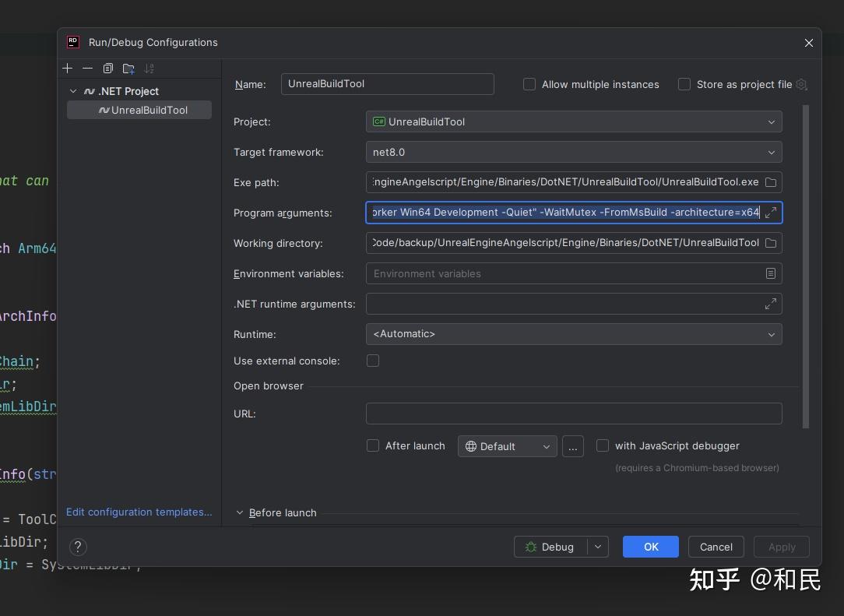Viewport: 844px width, 616px height.
Task: Create a new folder for configurations
Action: tap(128, 69)
